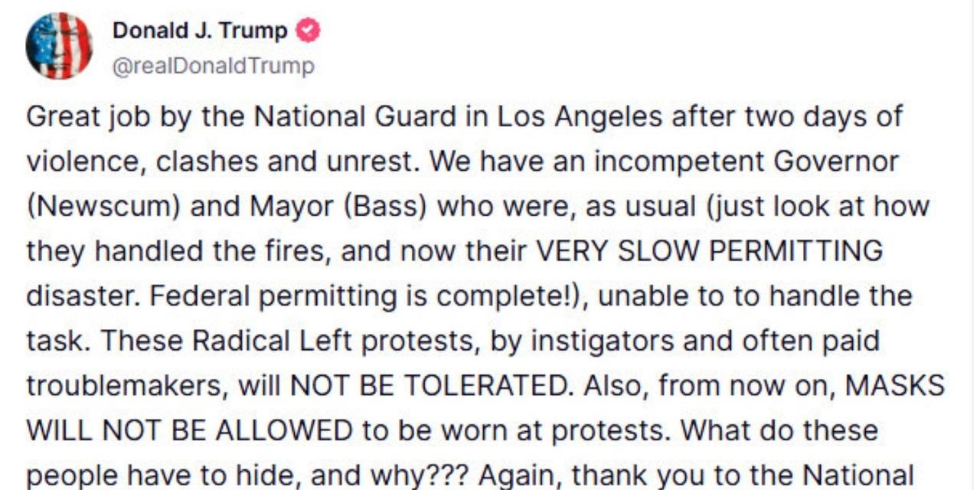The height and width of the screenshot is (490, 980).
Task: Click 'Los Angeles' in the first line
Action: [580, 118]
